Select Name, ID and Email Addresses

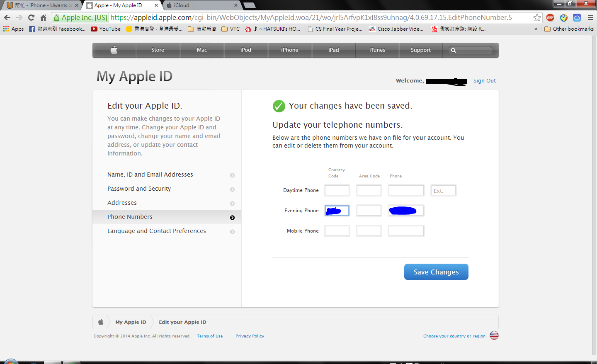pyautogui.click(x=167, y=175)
